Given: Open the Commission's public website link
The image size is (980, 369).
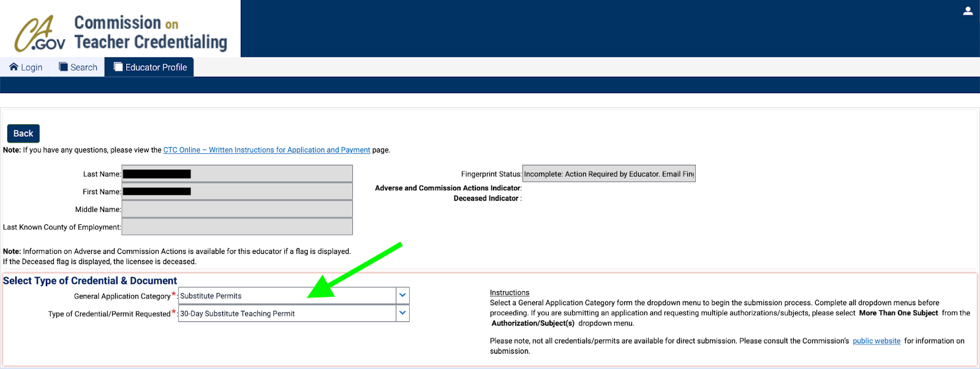Looking at the screenshot, I should [876, 341].
